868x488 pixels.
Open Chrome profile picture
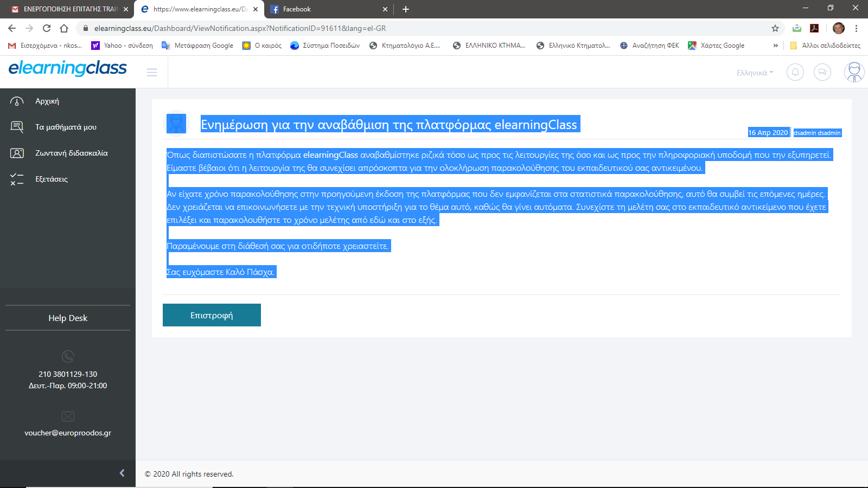coord(839,28)
